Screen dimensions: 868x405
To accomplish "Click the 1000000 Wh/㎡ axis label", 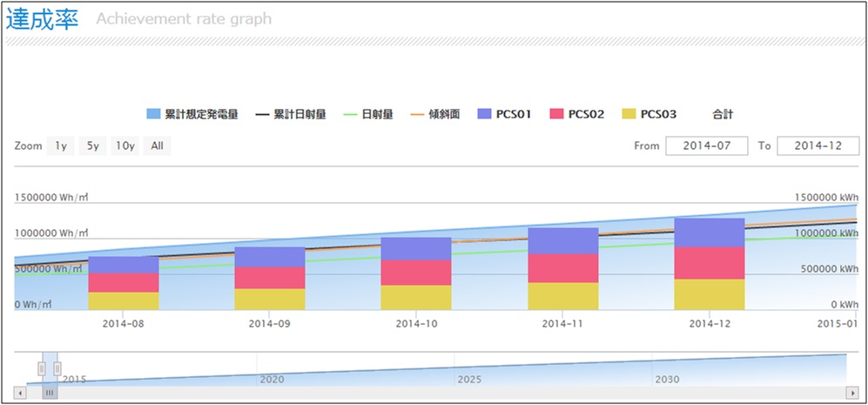I will click(x=51, y=233).
